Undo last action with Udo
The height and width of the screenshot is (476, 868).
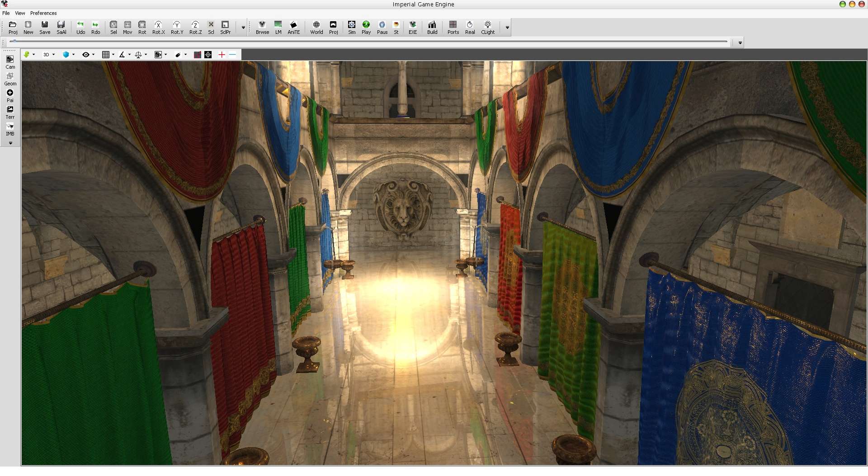pyautogui.click(x=80, y=27)
